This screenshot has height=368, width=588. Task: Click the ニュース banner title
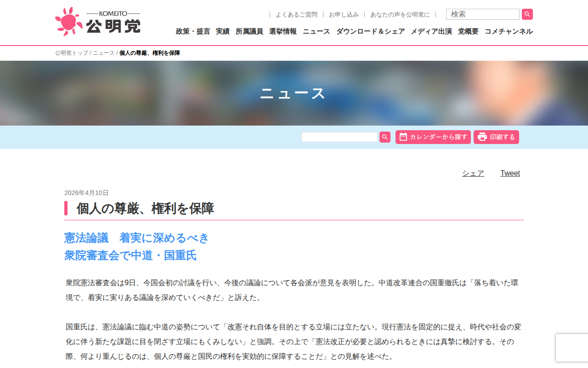(294, 93)
